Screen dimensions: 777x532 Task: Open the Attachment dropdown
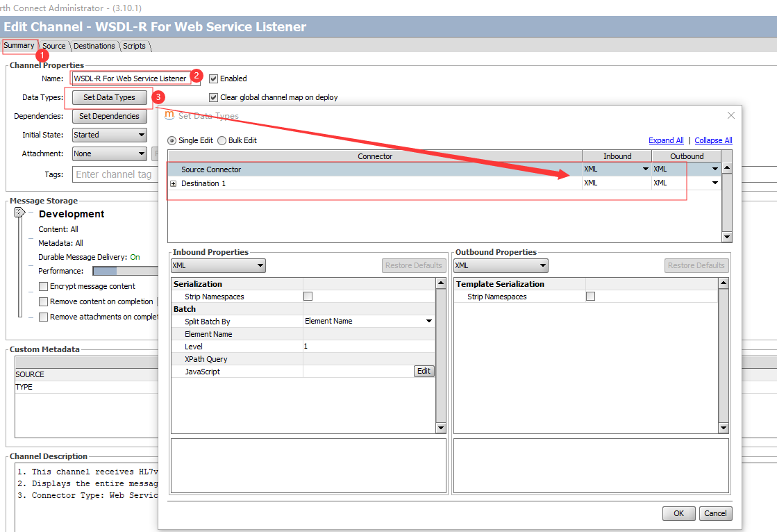[110, 153]
